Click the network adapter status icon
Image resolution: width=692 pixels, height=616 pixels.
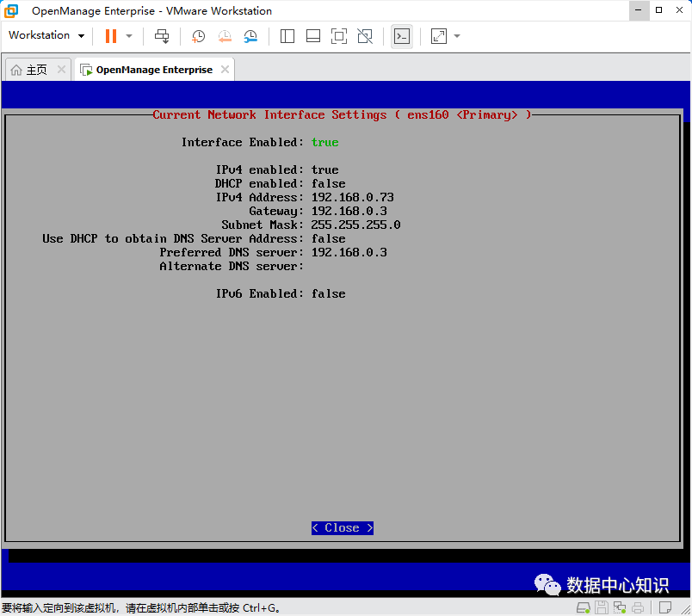pyautogui.click(x=619, y=607)
